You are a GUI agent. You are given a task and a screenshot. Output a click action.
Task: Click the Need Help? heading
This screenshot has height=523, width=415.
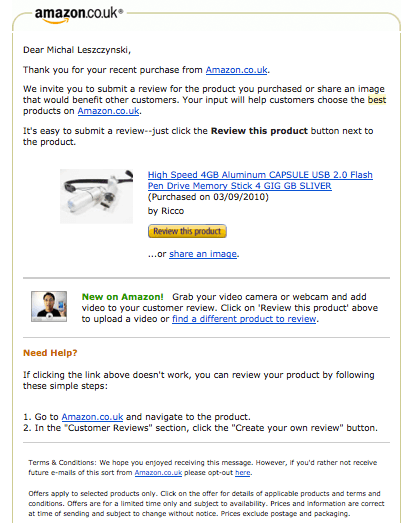click(50, 353)
